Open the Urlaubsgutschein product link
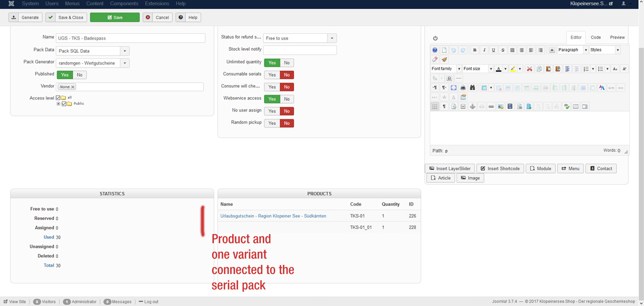This screenshot has width=644, height=306. (x=273, y=216)
